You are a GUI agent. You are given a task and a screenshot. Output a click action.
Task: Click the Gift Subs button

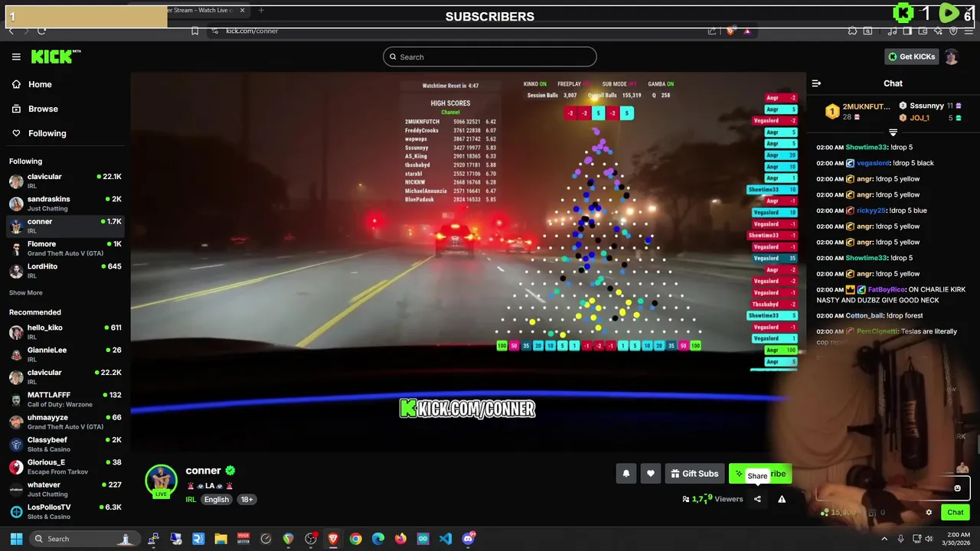tap(694, 474)
